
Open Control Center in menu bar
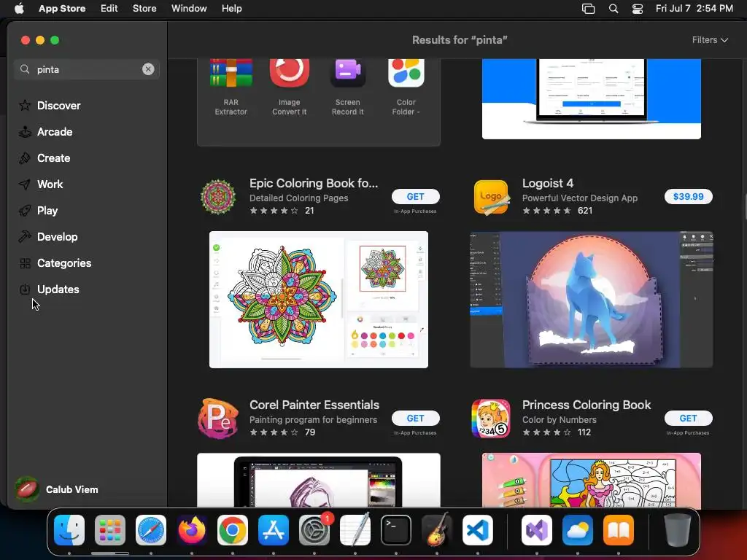tap(638, 9)
